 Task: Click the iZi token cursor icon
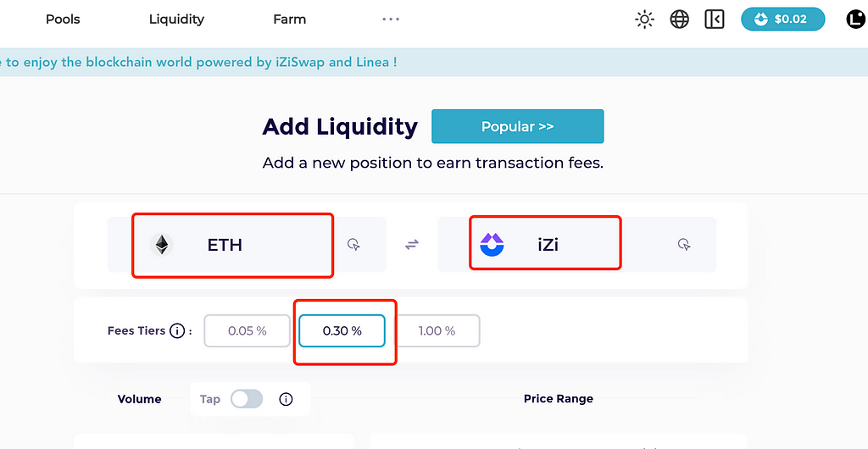(684, 244)
